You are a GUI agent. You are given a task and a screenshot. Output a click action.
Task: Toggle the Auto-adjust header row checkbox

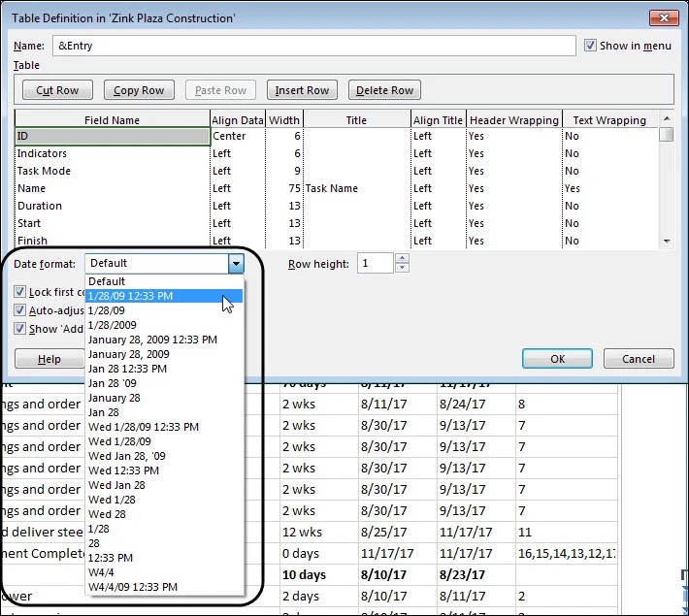[19, 310]
